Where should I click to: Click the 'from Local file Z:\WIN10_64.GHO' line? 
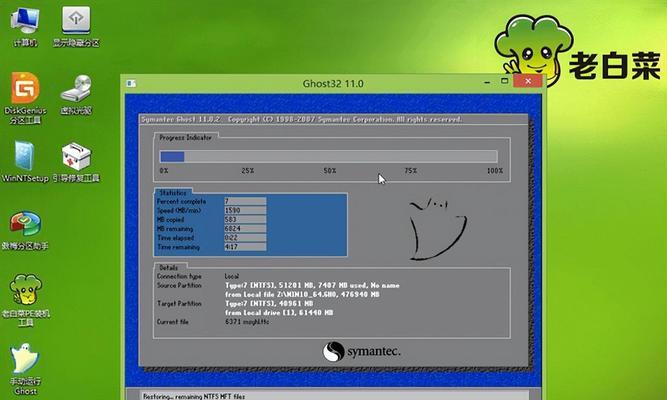tap(302, 294)
